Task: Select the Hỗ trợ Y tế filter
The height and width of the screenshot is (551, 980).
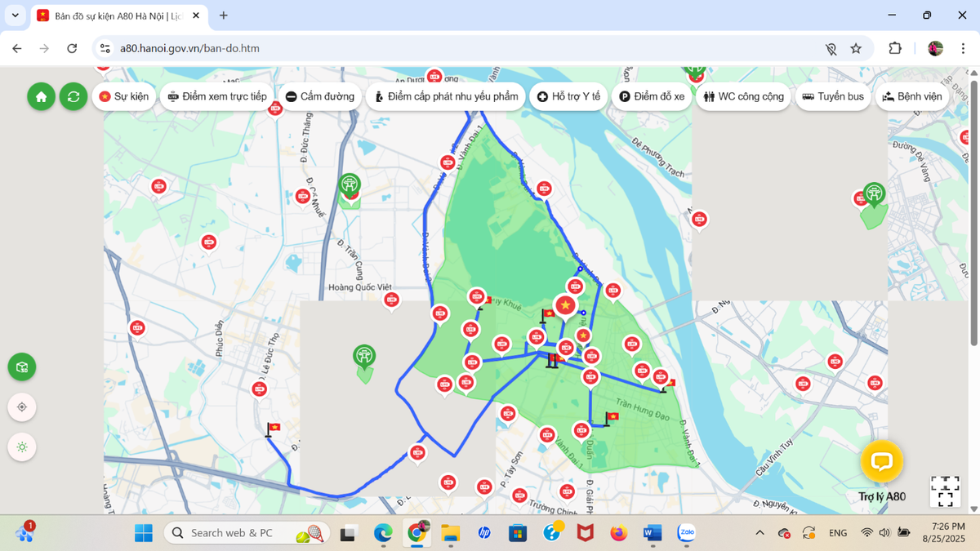Action: click(568, 96)
